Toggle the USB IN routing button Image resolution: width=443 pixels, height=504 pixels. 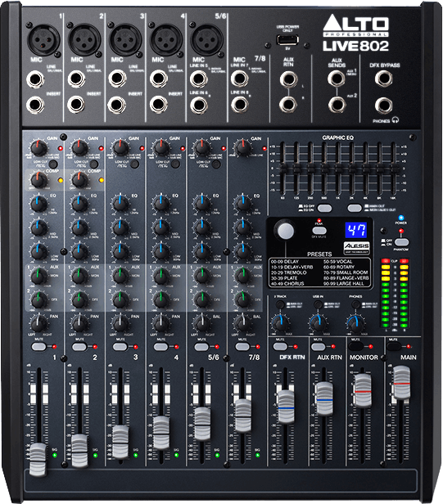[x=319, y=304]
